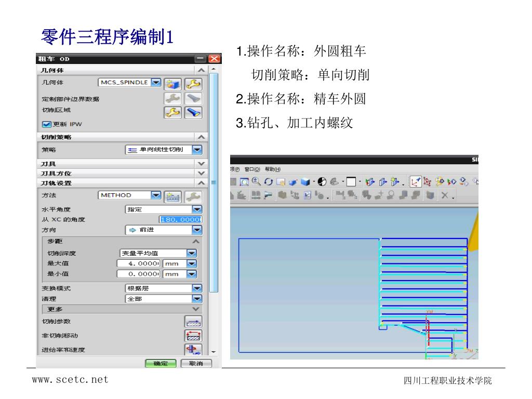Image resolution: width=532 pixels, height=399 pixels.
Task: Click the dialog vertical scrollbar thumb
Action: [214, 182]
